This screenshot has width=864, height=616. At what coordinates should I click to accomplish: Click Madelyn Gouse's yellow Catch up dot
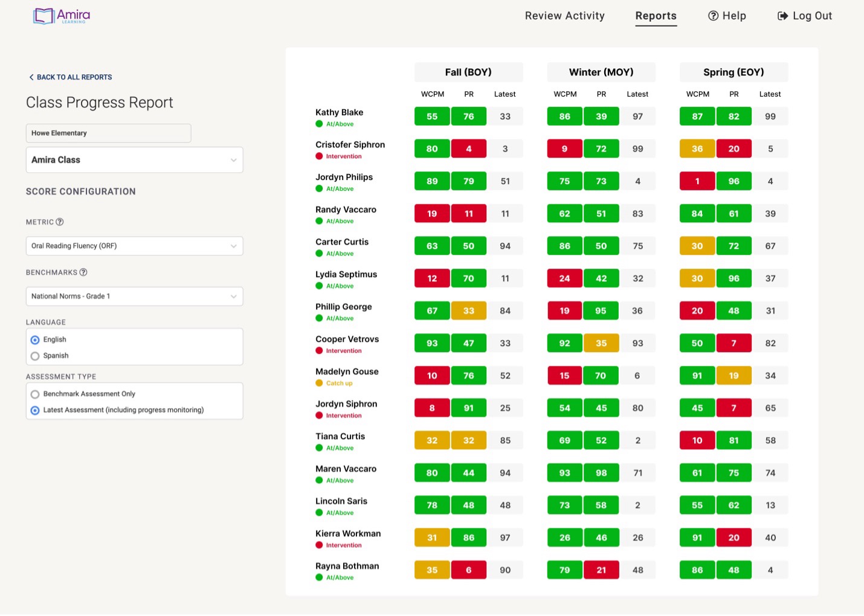point(319,383)
